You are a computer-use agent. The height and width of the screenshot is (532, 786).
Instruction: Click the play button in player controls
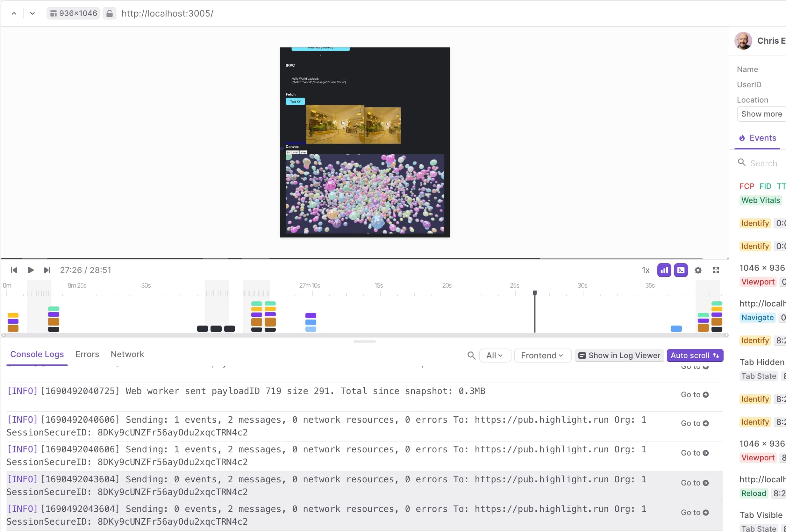[x=31, y=270]
